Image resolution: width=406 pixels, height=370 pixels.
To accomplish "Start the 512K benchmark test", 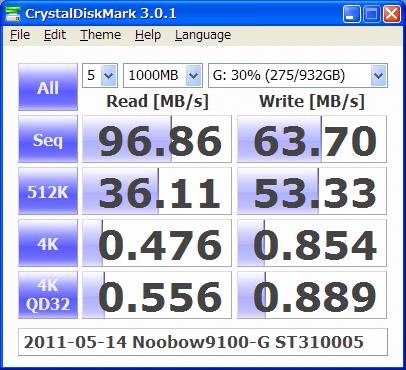I will click(48, 191).
